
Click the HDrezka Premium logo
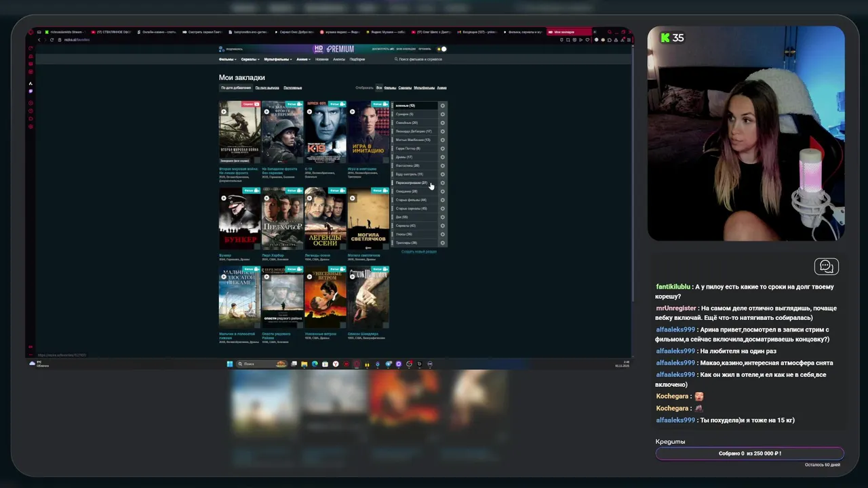334,49
